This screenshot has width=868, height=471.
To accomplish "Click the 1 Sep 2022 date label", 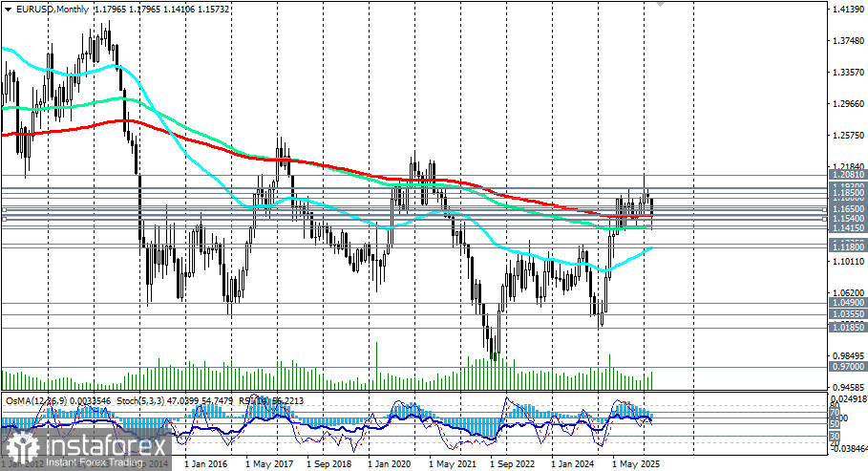I will 513,464.
